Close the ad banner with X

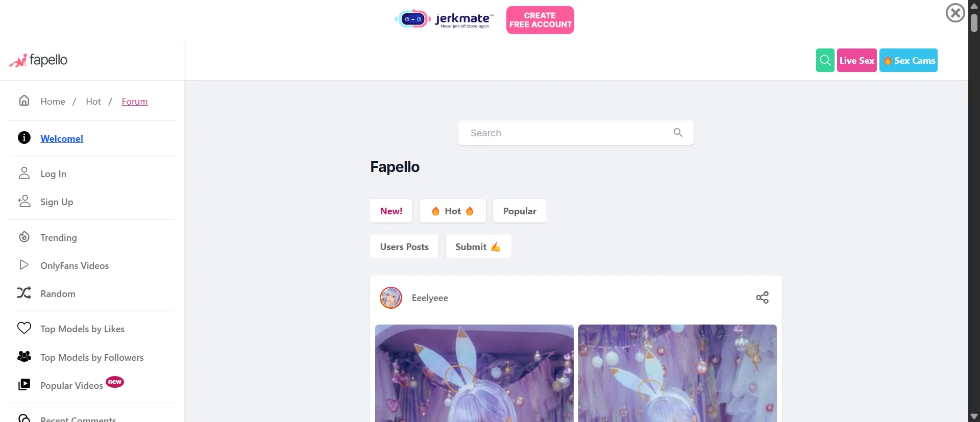click(x=955, y=13)
